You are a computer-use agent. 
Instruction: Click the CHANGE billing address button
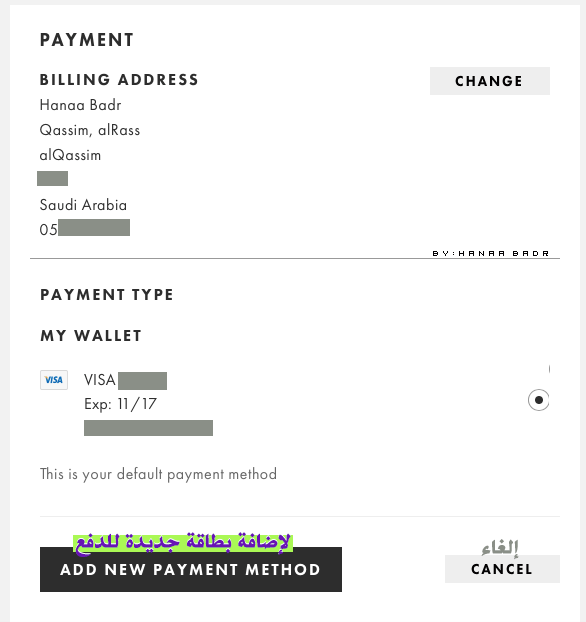[x=490, y=81]
